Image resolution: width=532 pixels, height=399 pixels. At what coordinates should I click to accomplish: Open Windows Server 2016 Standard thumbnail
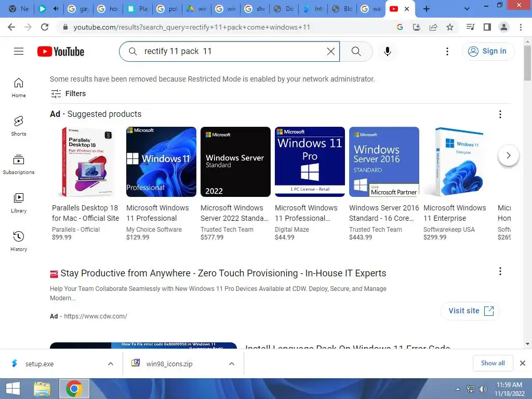pos(384,162)
